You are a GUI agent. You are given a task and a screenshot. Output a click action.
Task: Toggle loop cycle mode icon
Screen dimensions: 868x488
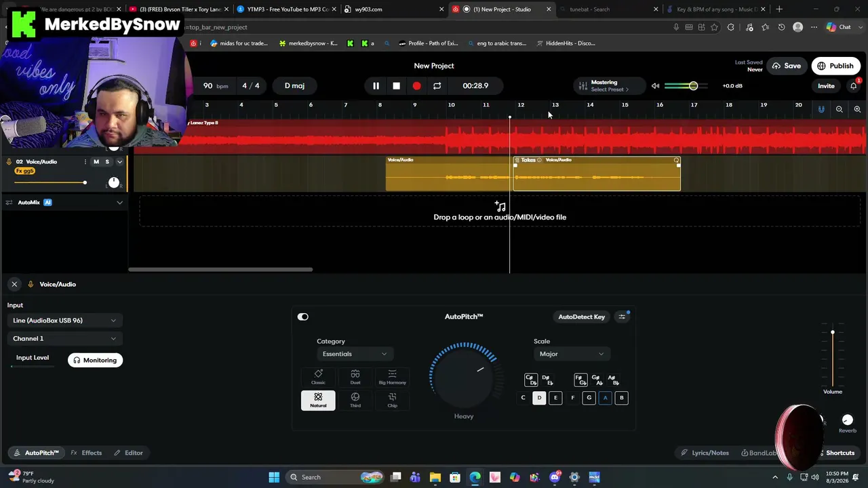coord(437,86)
